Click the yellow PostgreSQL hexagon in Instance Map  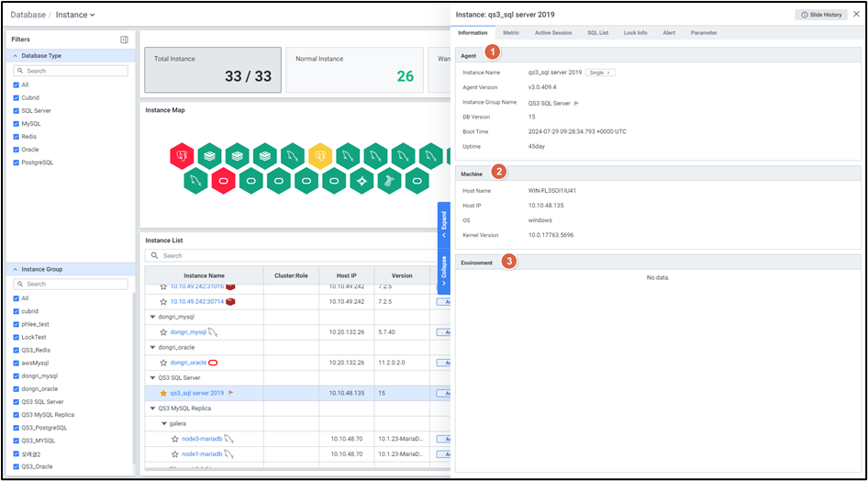click(319, 155)
